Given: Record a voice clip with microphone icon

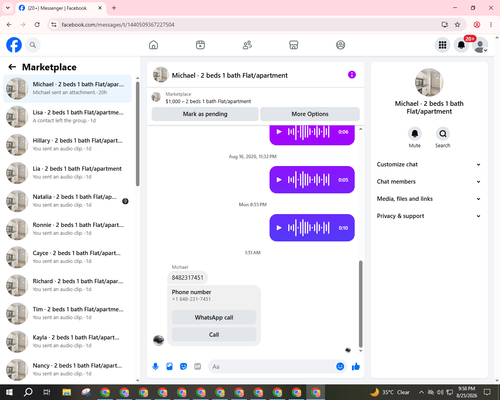Looking at the screenshot, I should pyautogui.click(x=155, y=367).
